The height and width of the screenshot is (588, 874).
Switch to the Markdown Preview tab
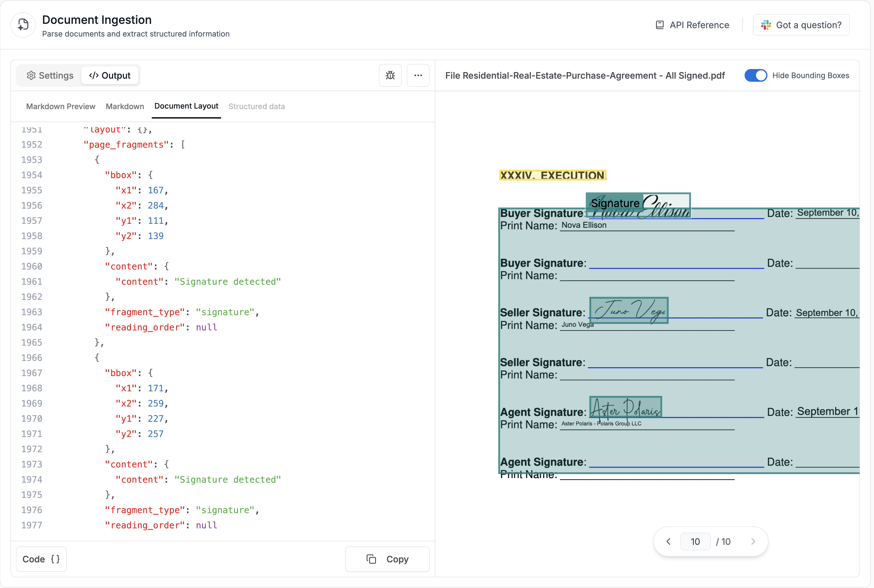[x=61, y=107]
